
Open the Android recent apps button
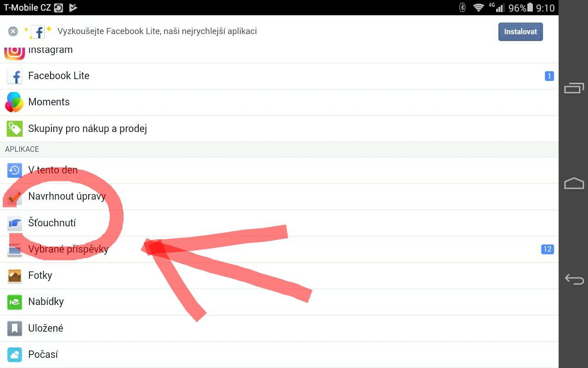[x=574, y=88]
